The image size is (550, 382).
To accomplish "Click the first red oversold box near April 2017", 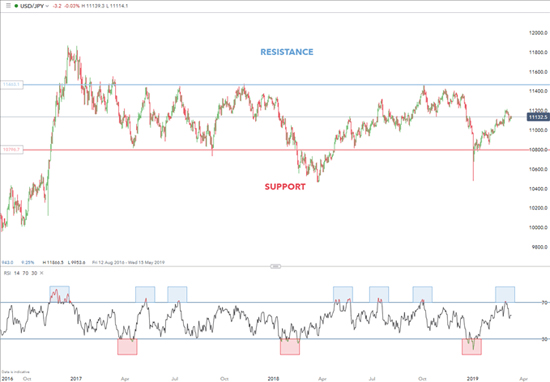I will (127, 347).
